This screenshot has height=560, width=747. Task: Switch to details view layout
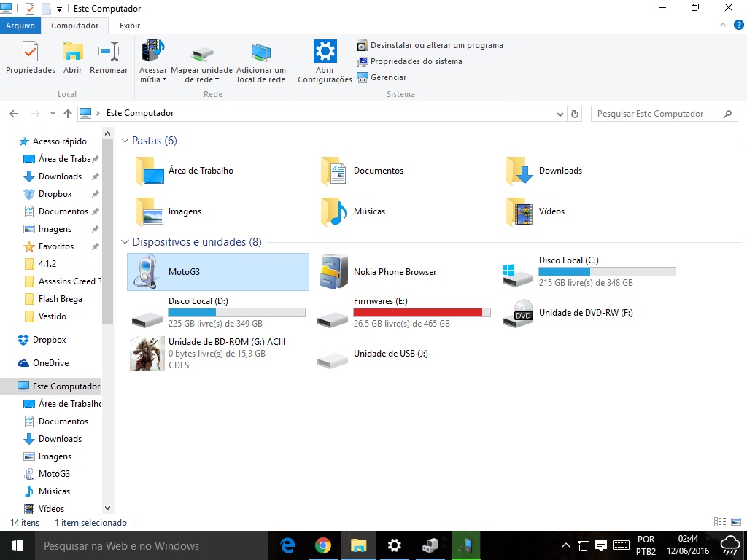click(x=720, y=522)
